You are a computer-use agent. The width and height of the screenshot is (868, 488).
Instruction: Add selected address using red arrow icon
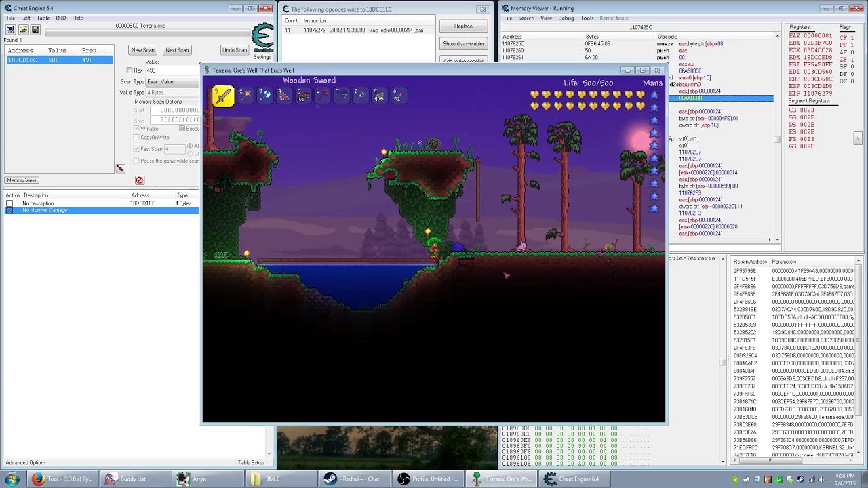pos(120,169)
